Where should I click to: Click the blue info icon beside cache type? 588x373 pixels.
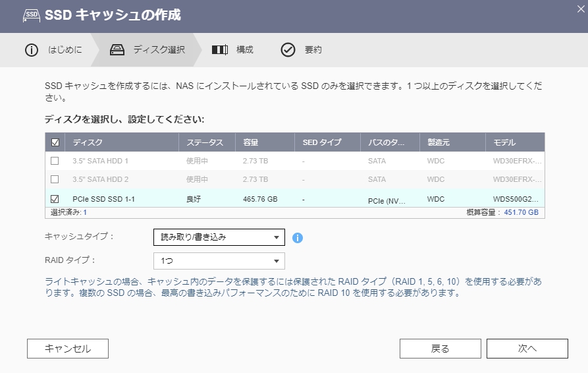pos(297,237)
